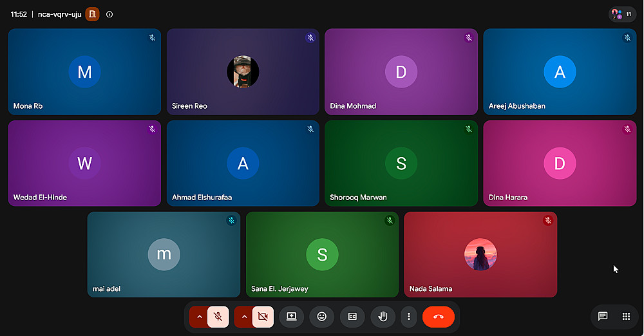Open the present screen (share) button

[291, 317]
